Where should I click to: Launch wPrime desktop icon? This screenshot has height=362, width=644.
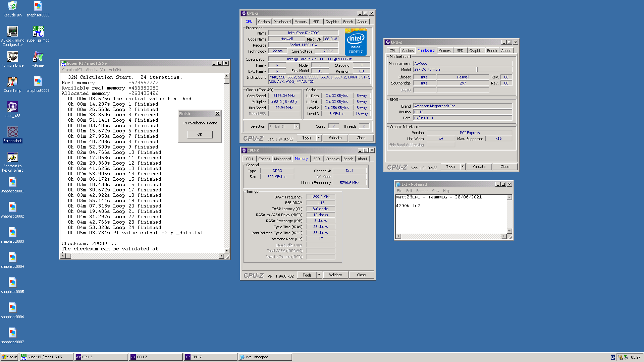38,59
